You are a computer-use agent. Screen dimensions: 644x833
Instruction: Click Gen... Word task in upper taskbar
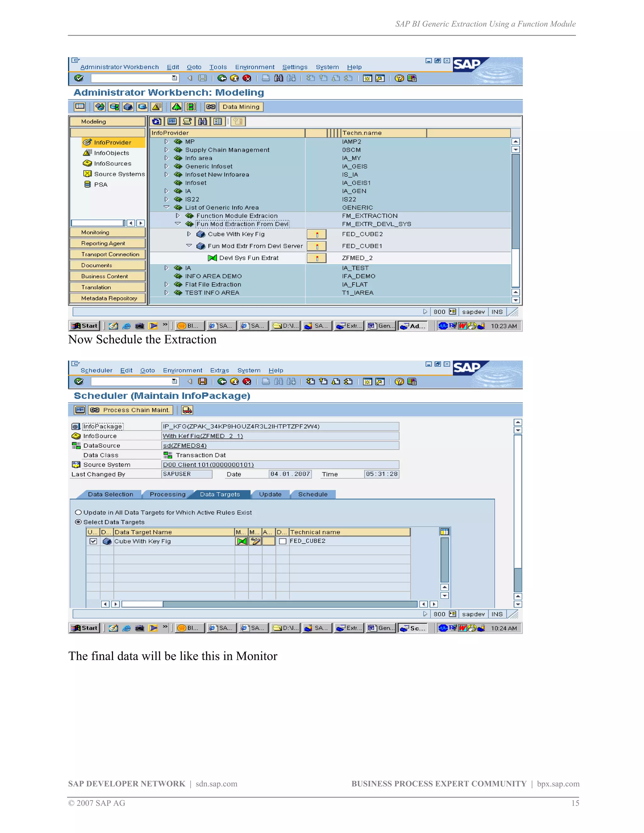pyautogui.click(x=381, y=326)
